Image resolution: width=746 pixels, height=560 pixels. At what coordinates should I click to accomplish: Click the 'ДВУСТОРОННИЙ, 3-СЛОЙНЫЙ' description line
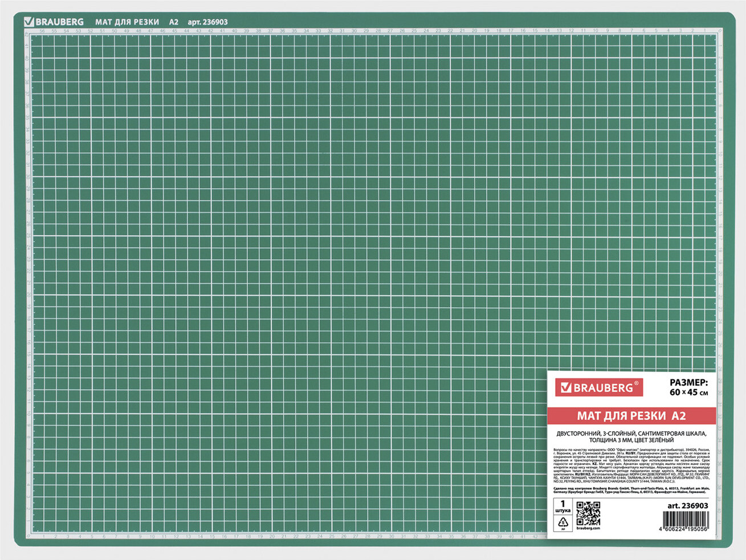tap(631, 434)
